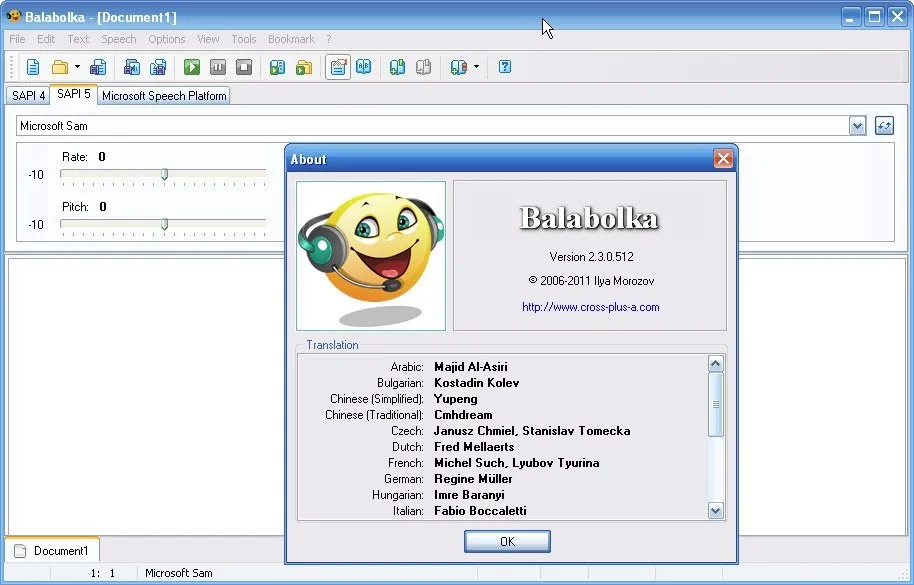Close the About dialog with red X

[723, 158]
